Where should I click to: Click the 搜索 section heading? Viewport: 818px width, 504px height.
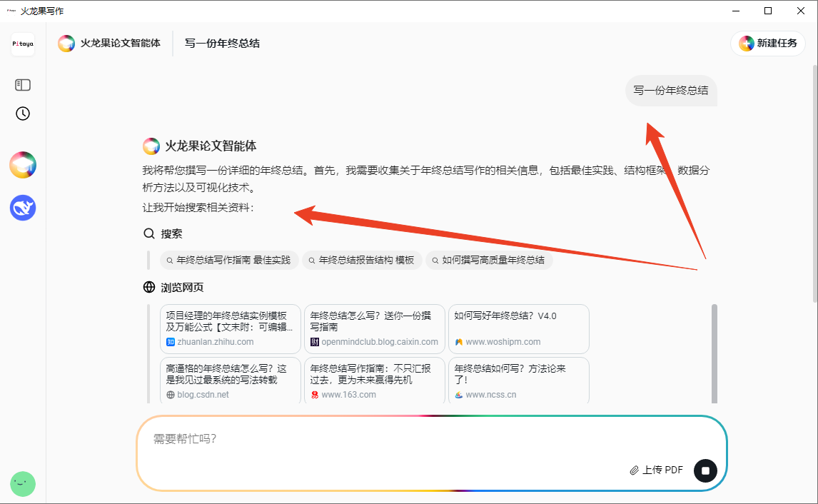click(163, 233)
